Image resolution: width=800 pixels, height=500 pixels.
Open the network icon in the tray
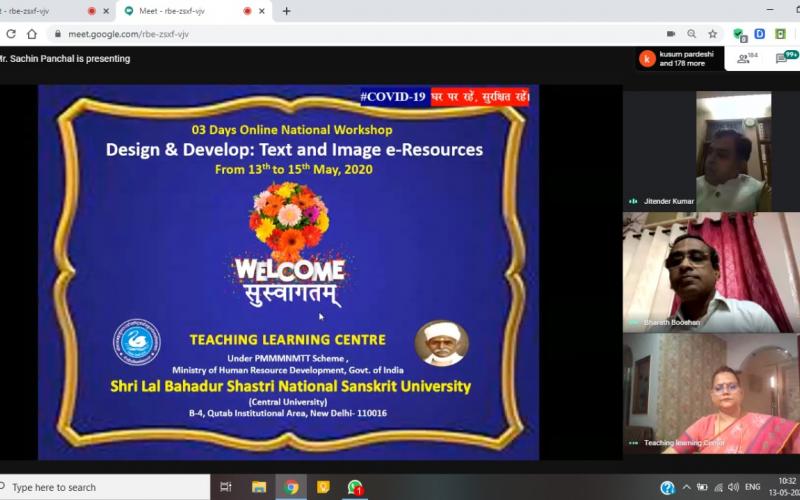[x=718, y=487]
